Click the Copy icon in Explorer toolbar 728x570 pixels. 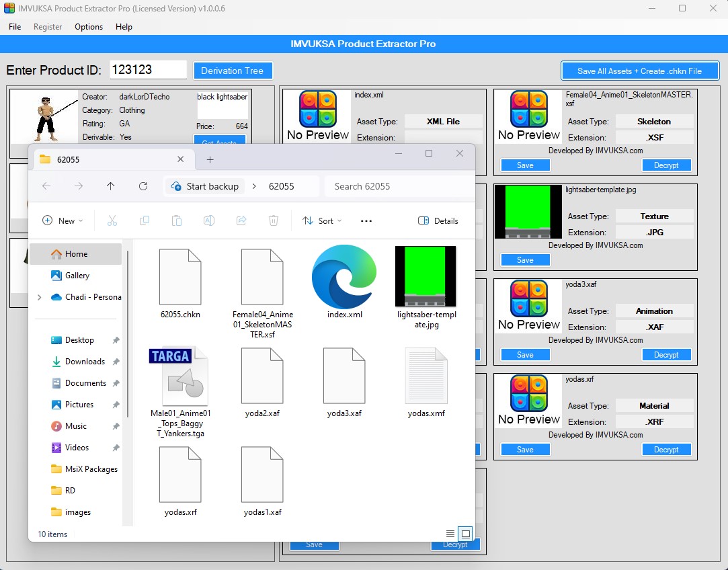[145, 221]
